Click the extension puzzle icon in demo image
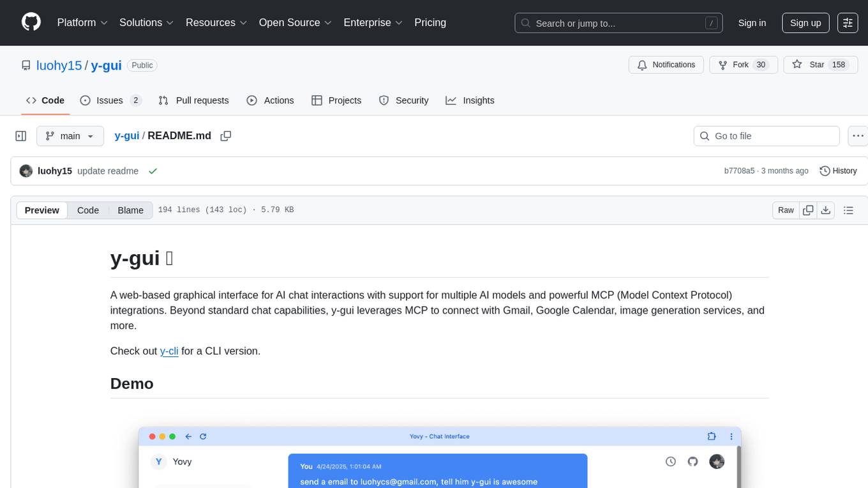The image size is (868, 488). [712, 436]
